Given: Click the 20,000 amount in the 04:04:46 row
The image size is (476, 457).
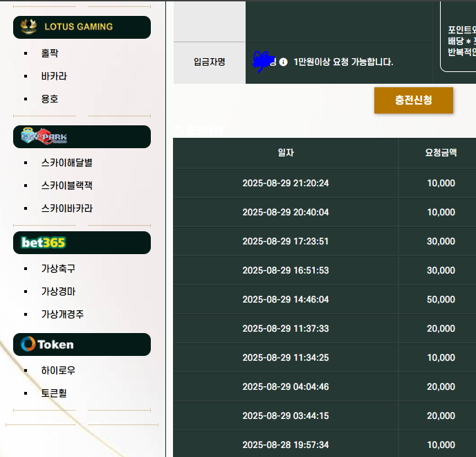Looking at the screenshot, I should [441, 387].
